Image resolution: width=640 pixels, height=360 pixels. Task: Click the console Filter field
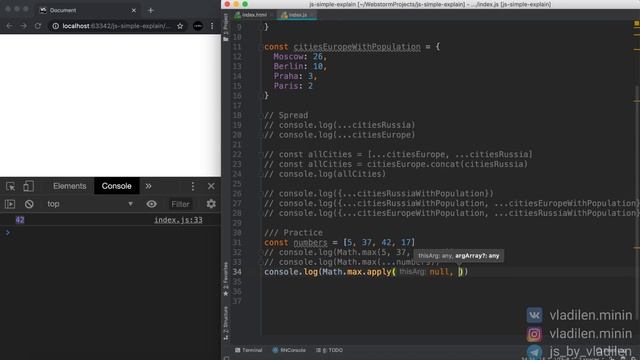tap(180, 204)
